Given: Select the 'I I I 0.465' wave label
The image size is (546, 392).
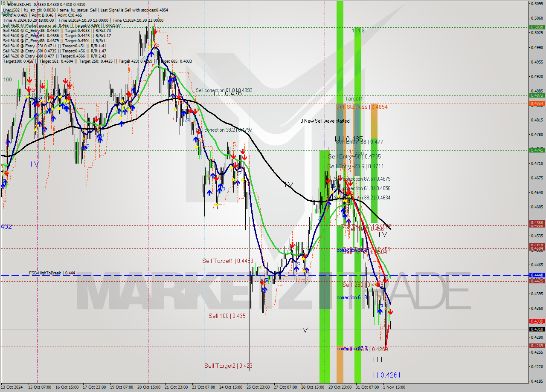Looking at the screenshot, I should pos(349,139).
